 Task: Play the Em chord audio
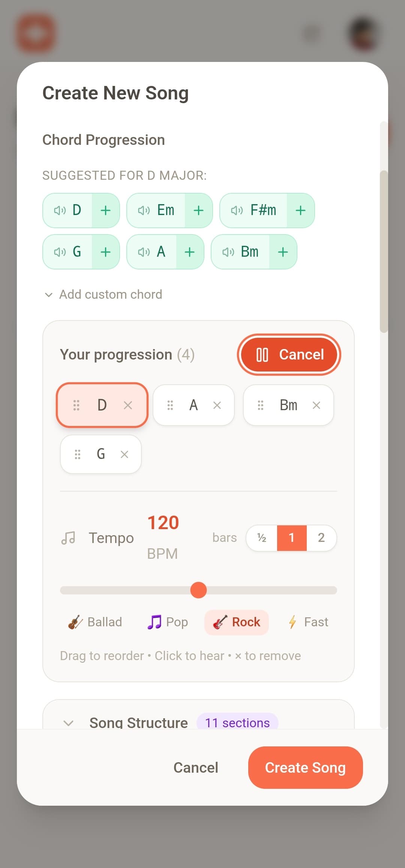pyautogui.click(x=144, y=211)
